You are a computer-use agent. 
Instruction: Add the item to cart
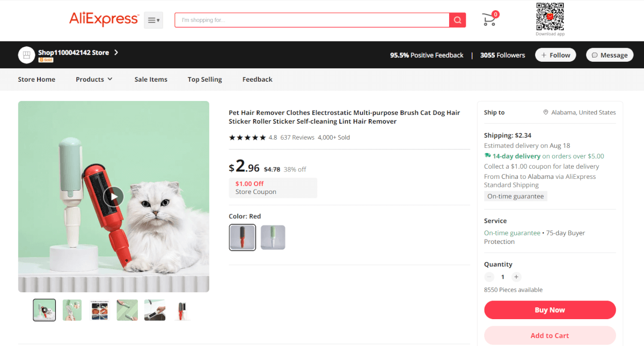(550, 335)
